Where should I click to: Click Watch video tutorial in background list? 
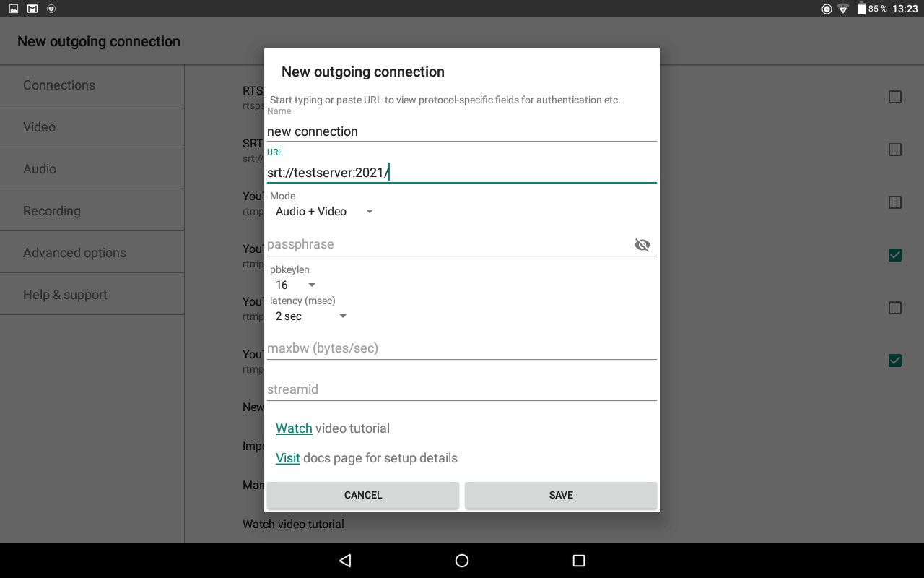click(x=293, y=524)
